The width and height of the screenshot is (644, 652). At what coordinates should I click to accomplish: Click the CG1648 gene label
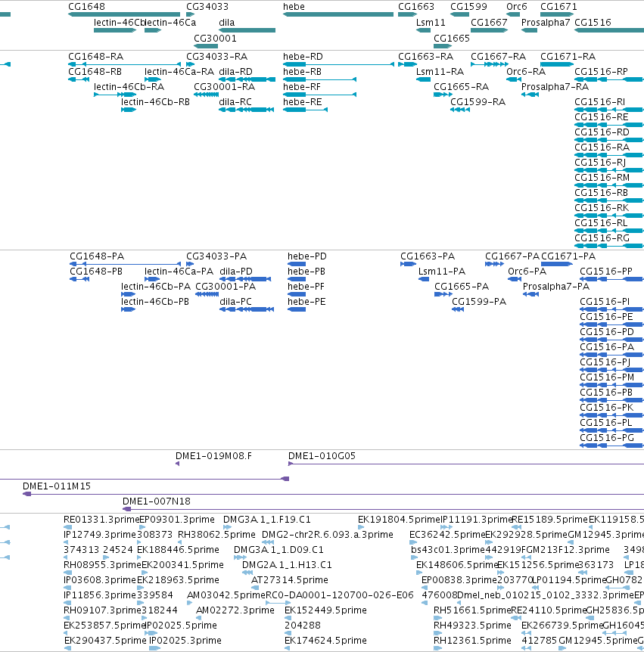tap(86, 7)
